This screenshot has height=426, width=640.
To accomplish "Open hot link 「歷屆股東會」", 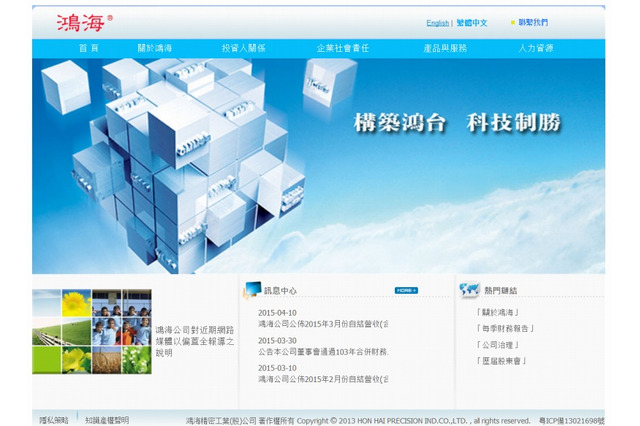I will click(x=501, y=361).
